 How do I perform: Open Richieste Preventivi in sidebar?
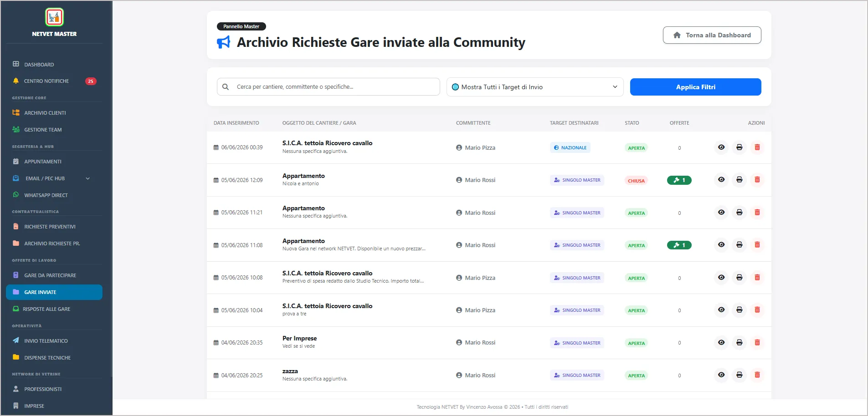[54, 227]
